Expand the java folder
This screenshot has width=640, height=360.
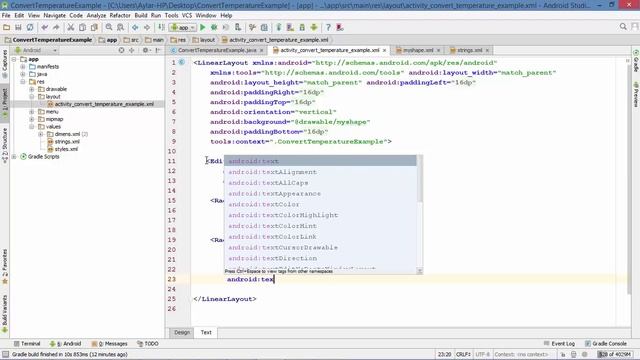pyautogui.click(x=23, y=74)
